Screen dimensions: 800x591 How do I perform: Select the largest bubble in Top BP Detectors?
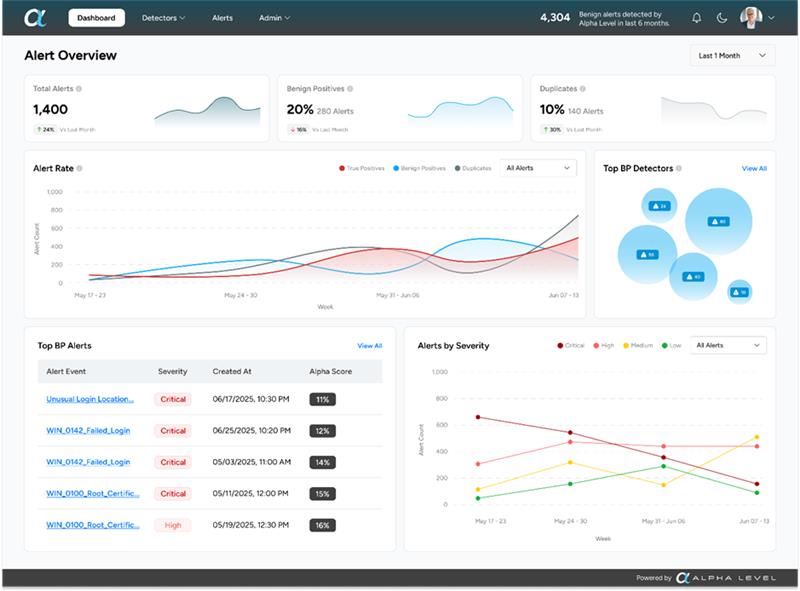tap(718, 221)
